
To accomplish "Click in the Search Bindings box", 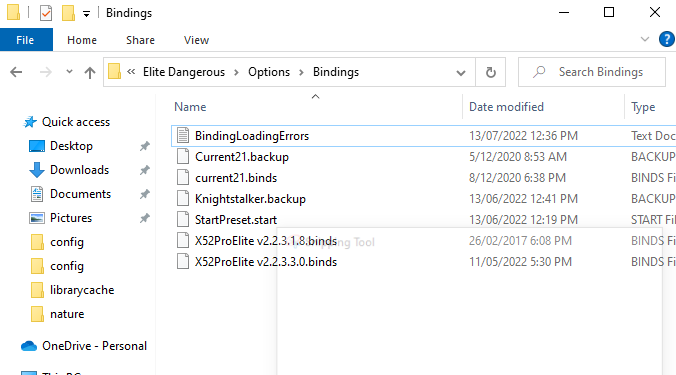I will pyautogui.click(x=592, y=72).
